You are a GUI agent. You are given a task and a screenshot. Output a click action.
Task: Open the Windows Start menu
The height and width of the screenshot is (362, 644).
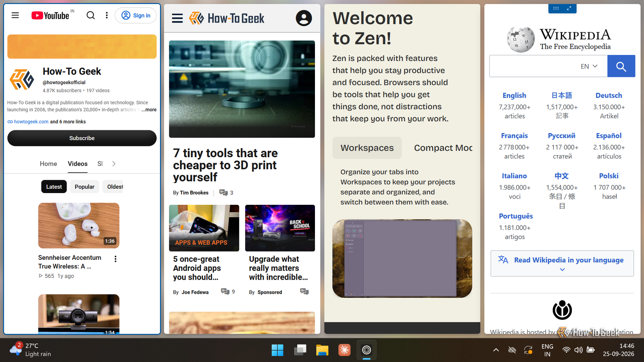278,350
